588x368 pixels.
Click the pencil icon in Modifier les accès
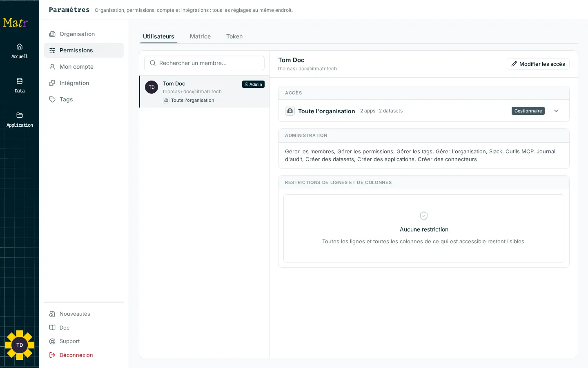[514, 64]
